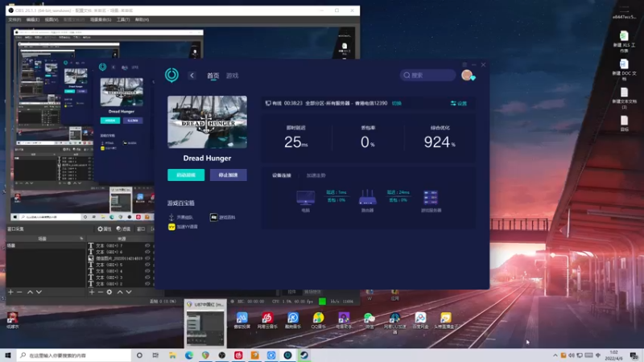Move the scene down with the scenes down arrow
This screenshot has height=362, width=644.
[39, 292]
